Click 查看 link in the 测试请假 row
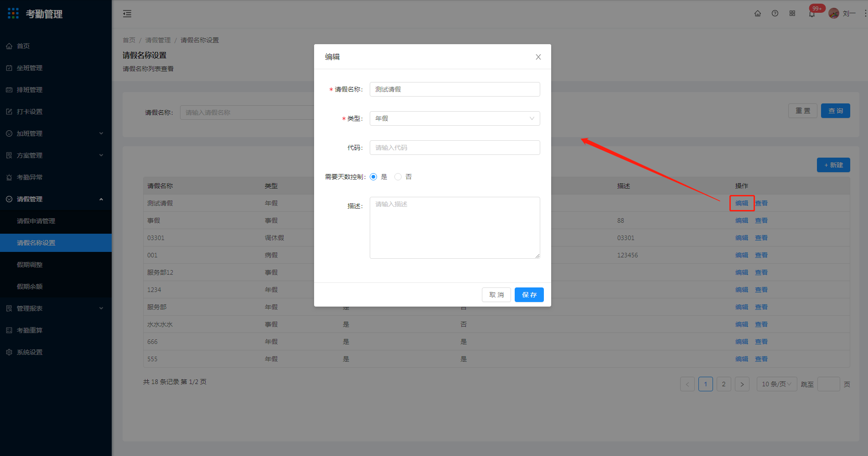 click(x=761, y=203)
